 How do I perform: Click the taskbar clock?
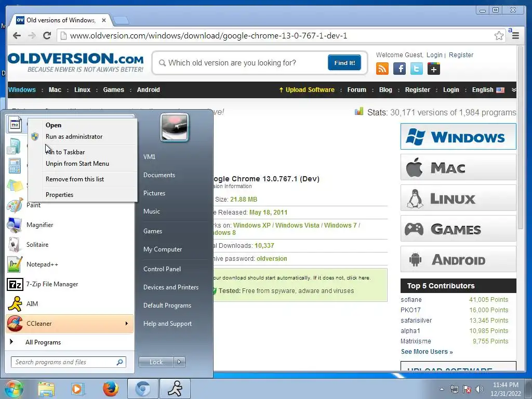[x=505, y=389]
